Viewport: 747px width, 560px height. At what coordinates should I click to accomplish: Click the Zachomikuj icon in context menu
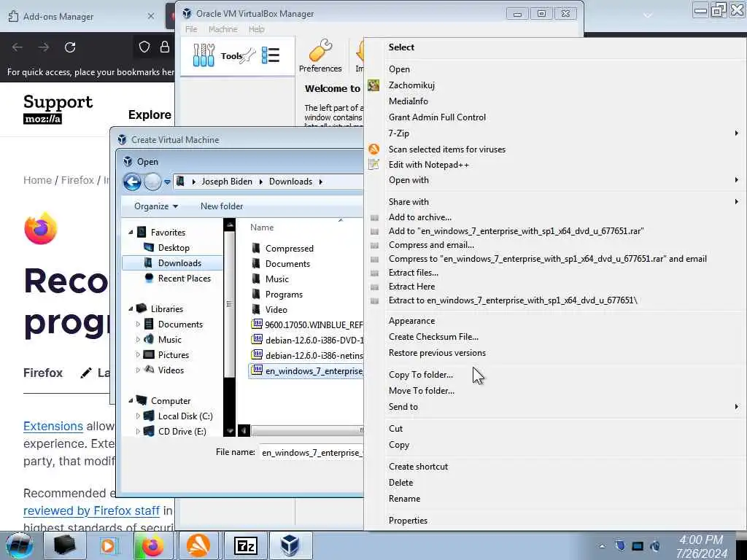[373, 85]
